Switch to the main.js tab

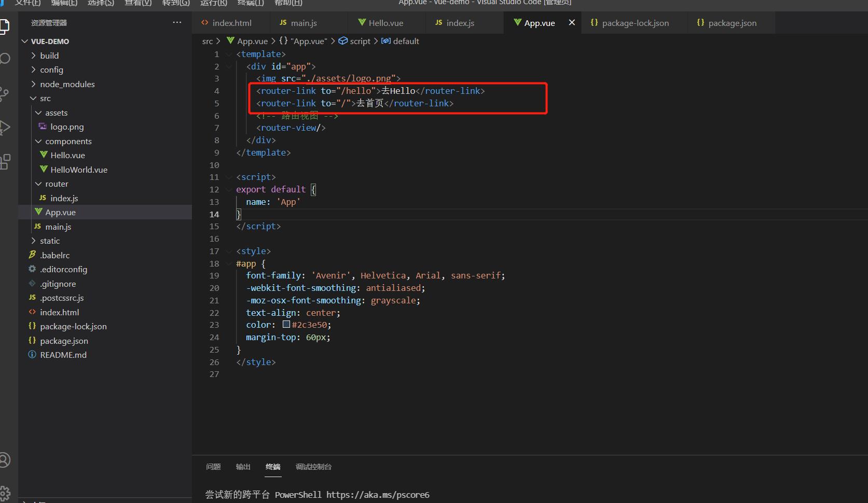[309, 23]
